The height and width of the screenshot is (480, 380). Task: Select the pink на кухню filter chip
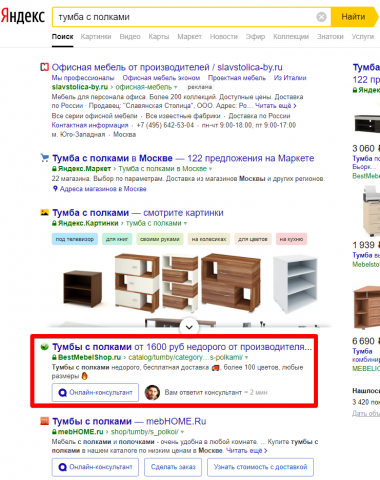pos(291,239)
